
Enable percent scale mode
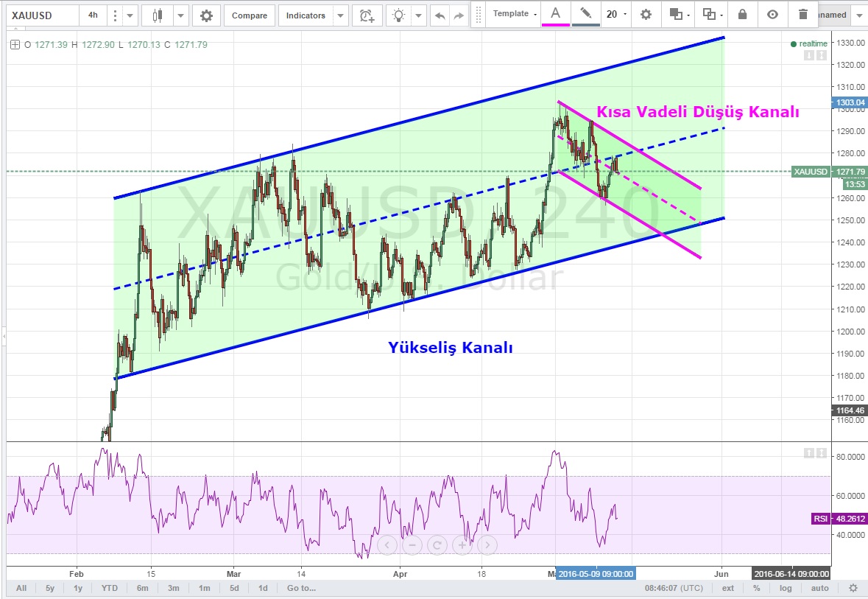click(x=756, y=588)
